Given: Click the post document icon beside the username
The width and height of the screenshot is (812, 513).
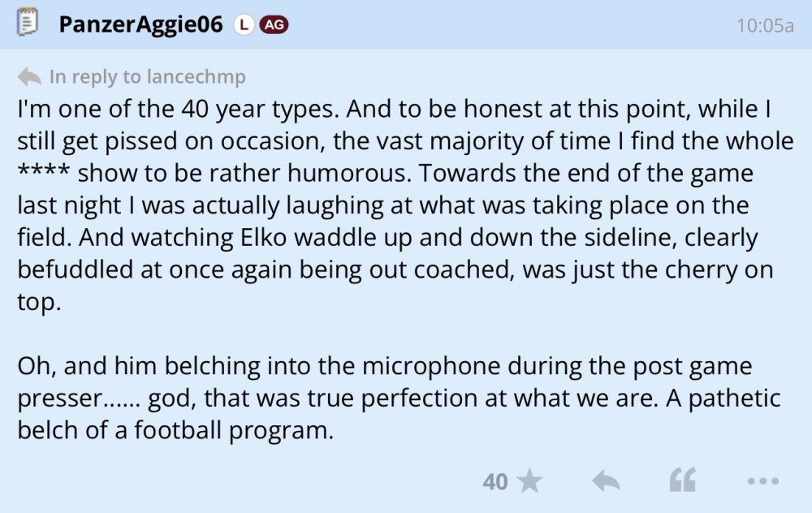Looking at the screenshot, I should coord(28,24).
